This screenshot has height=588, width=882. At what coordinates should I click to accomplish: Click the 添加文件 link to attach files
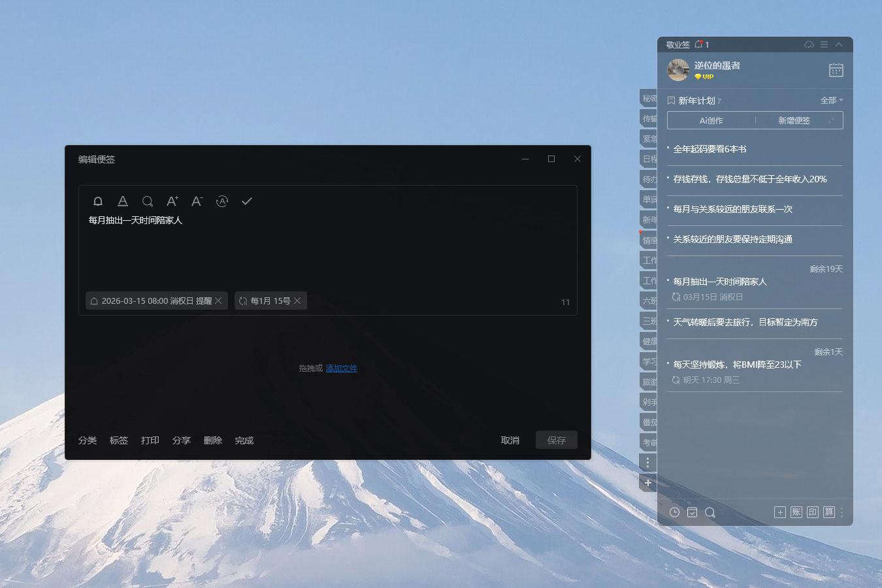point(341,368)
